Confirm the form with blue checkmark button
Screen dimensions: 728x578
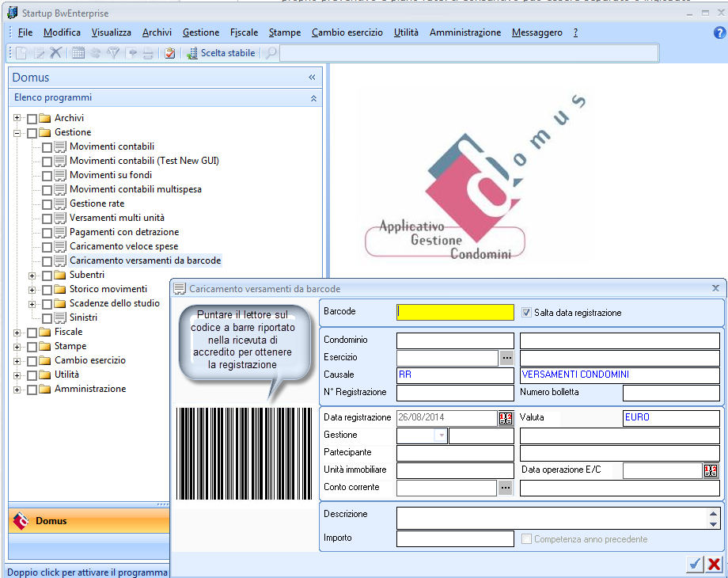(695, 564)
